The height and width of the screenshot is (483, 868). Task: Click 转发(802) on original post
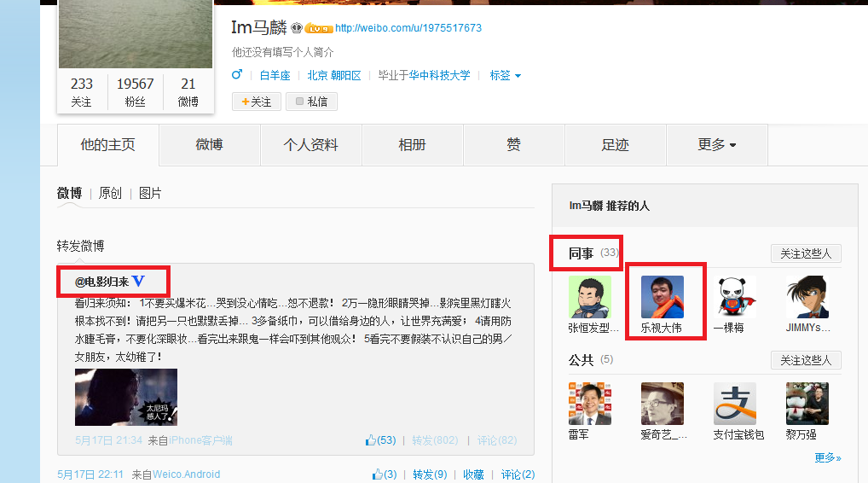tap(435, 440)
